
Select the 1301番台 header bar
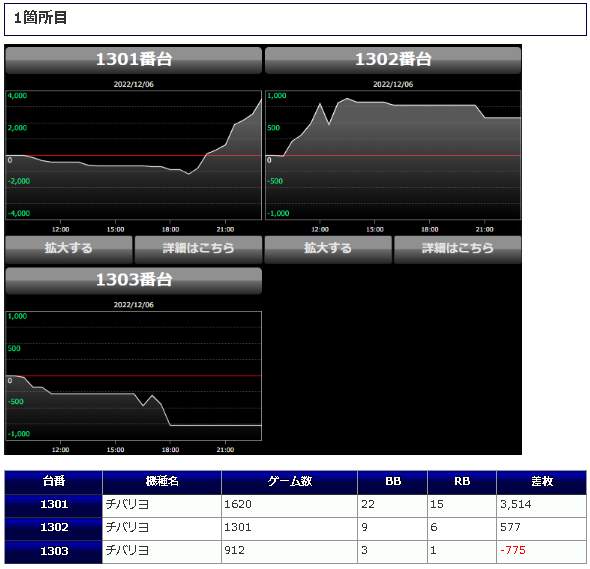pos(134,60)
